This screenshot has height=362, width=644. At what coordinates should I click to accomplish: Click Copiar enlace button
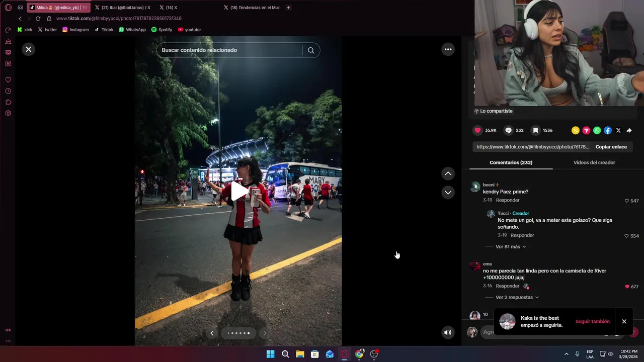(x=611, y=147)
